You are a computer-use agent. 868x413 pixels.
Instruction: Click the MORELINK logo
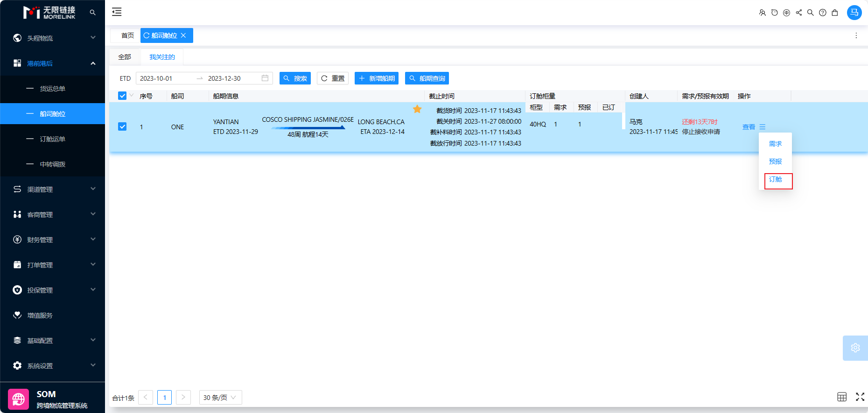pyautogui.click(x=49, y=13)
